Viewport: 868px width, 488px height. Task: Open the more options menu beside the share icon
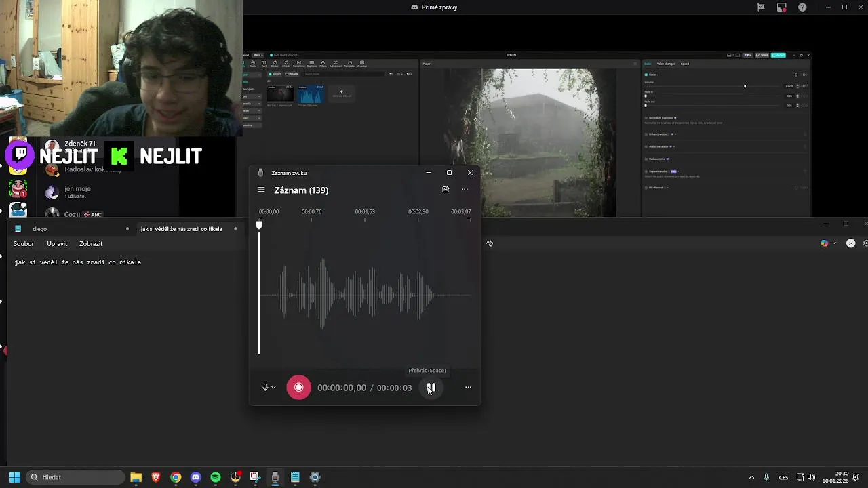coord(465,190)
